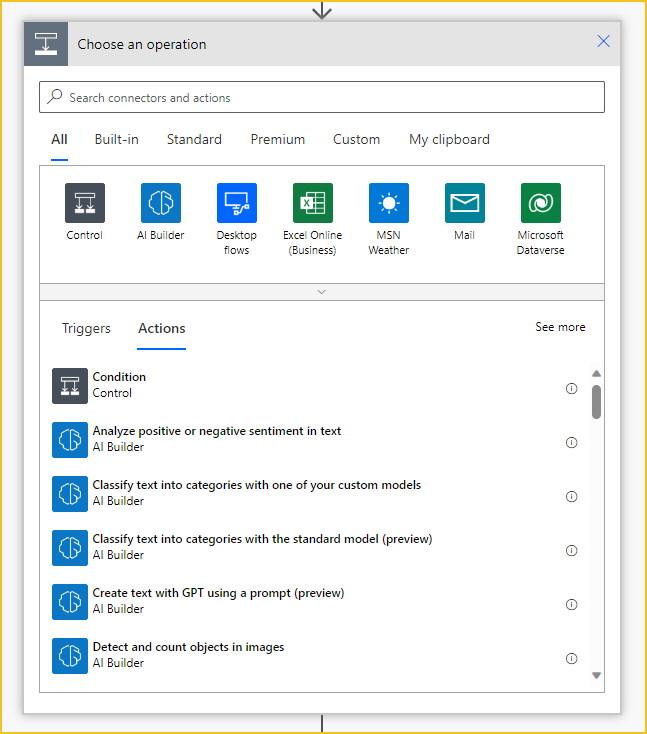
Task: Select the Desktop flows connector
Action: [x=237, y=203]
